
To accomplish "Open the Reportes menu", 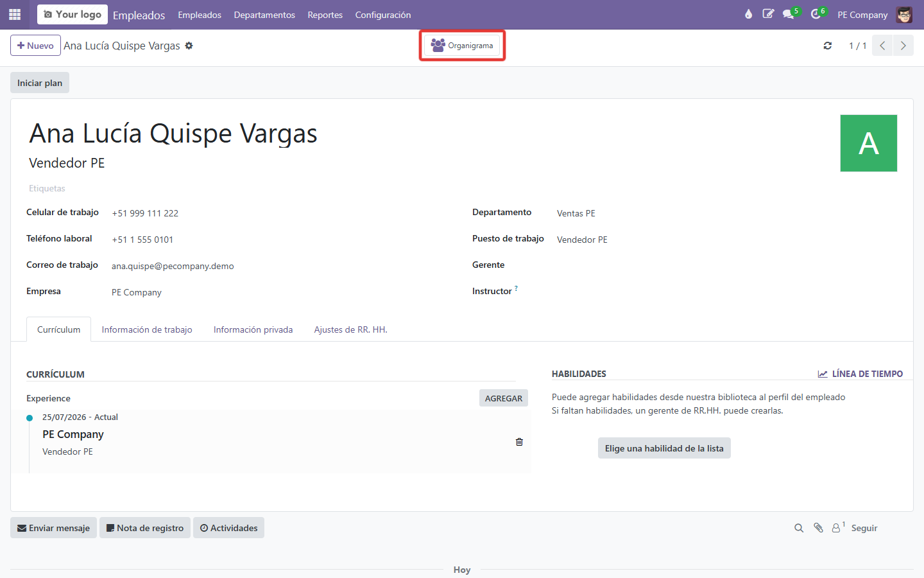I will click(325, 15).
